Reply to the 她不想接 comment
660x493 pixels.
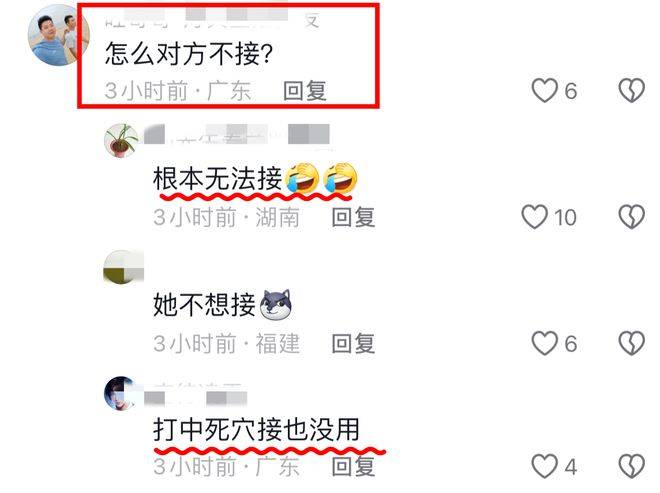pyautogui.click(x=353, y=343)
